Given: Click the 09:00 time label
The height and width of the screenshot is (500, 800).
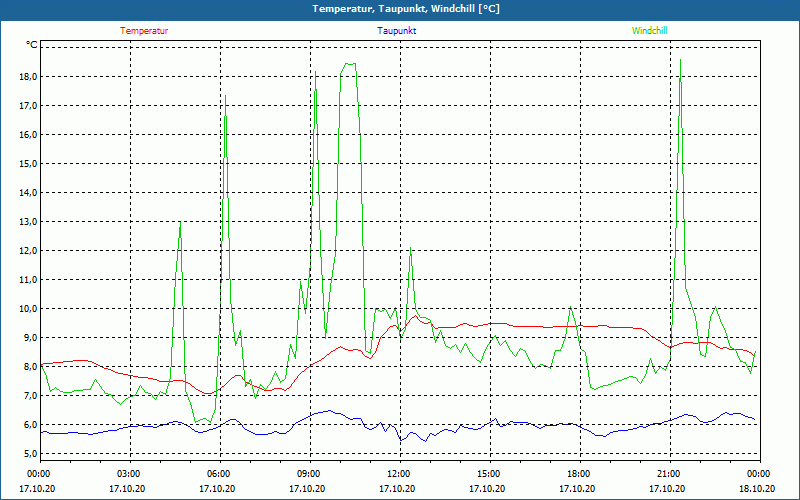Looking at the screenshot, I should [x=309, y=474].
